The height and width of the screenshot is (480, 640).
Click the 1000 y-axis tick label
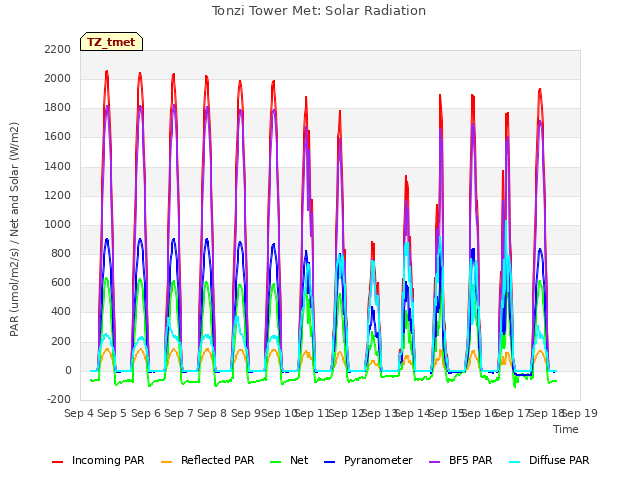(x=58, y=224)
